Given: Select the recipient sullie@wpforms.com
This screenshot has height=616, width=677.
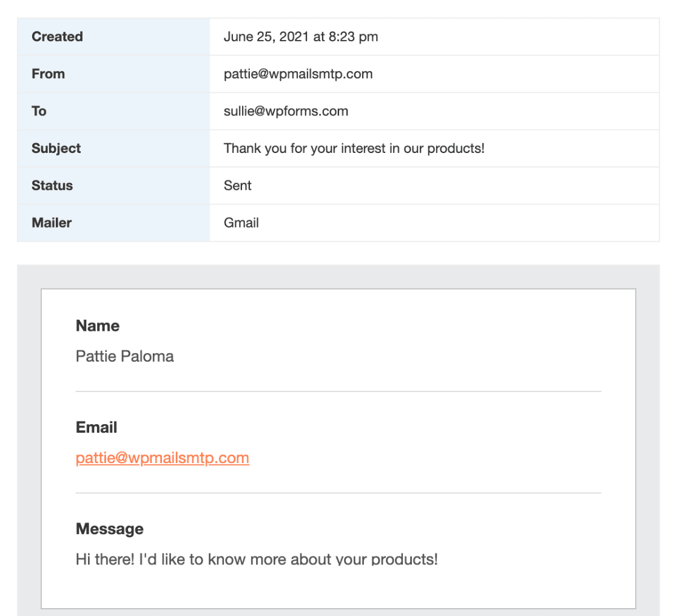Looking at the screenshot, I should tap(286, 111).
